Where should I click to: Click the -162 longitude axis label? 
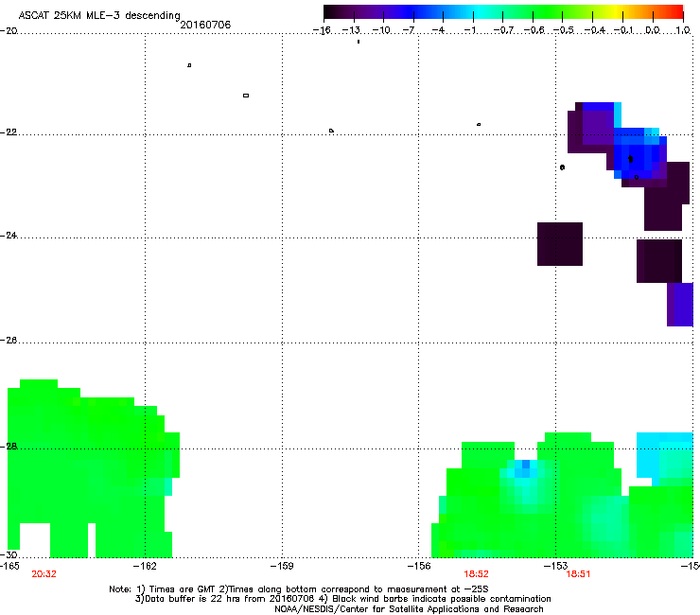(145, 566)
